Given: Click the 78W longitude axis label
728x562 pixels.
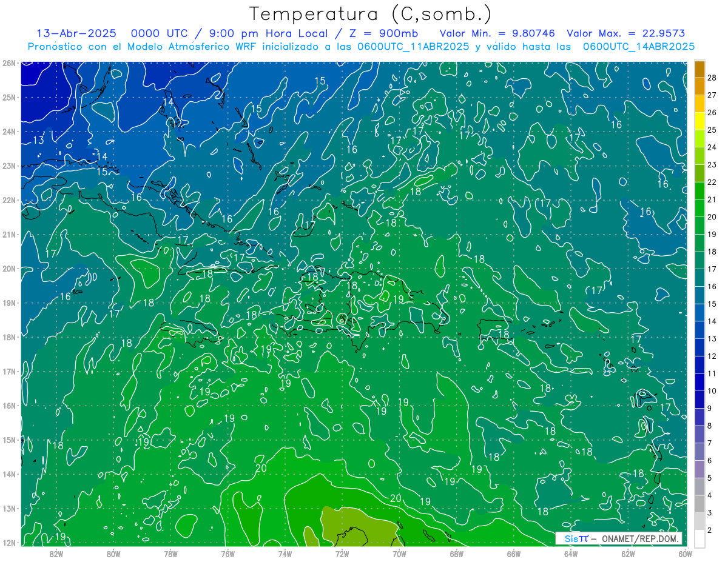Looking at the screenshot, I should pos(170,554).
